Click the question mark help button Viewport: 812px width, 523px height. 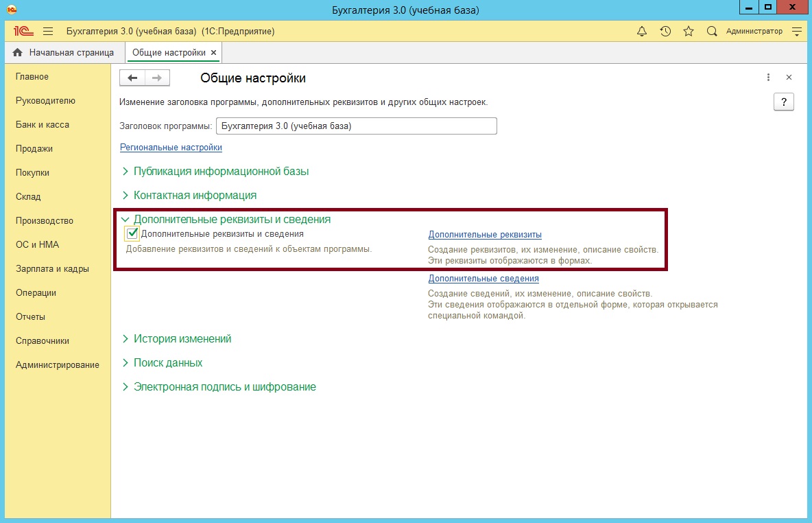[x=783, y=102]
